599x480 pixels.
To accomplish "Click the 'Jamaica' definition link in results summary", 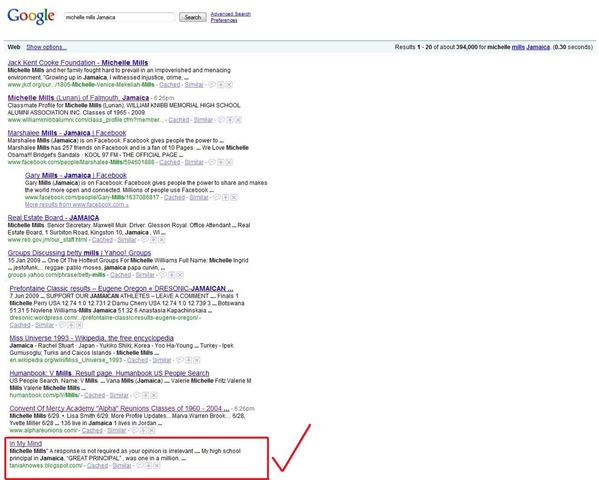I will tap(538, 47).
